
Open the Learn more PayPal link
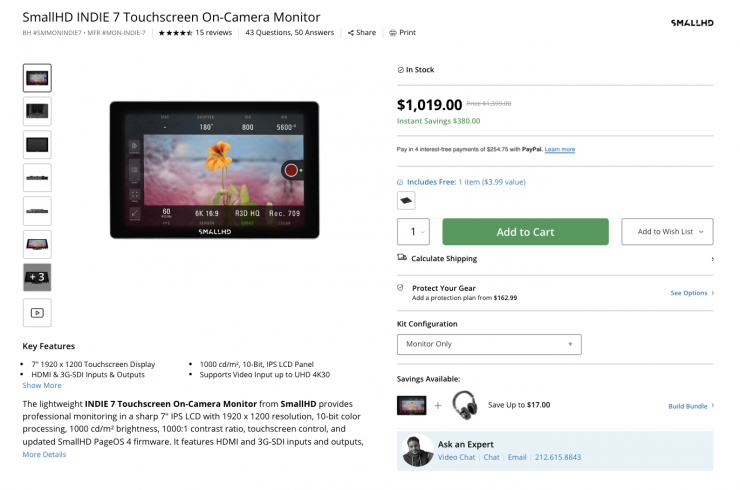click(560, 149)
